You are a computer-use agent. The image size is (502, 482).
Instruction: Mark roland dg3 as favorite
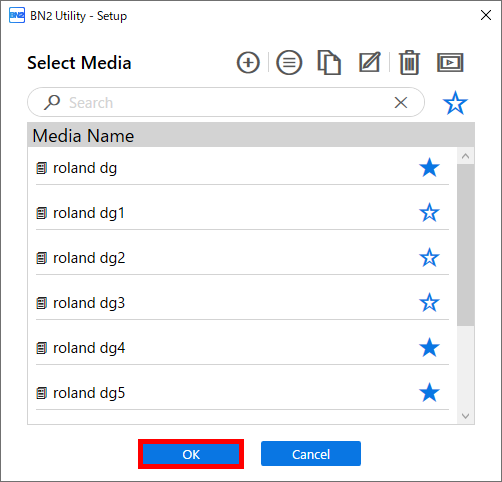click(x=429, y=302)
